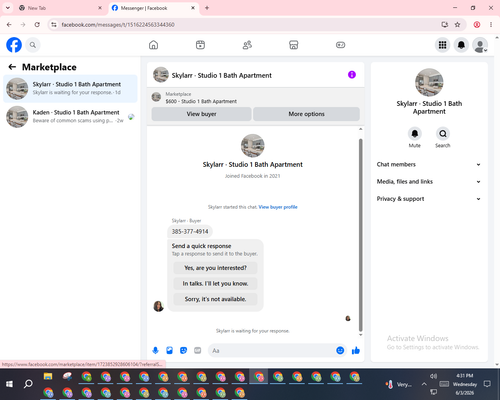This screenshot has height=400, width=500.
Task: Open the Chrome profile icon
Action: (477, 25)
